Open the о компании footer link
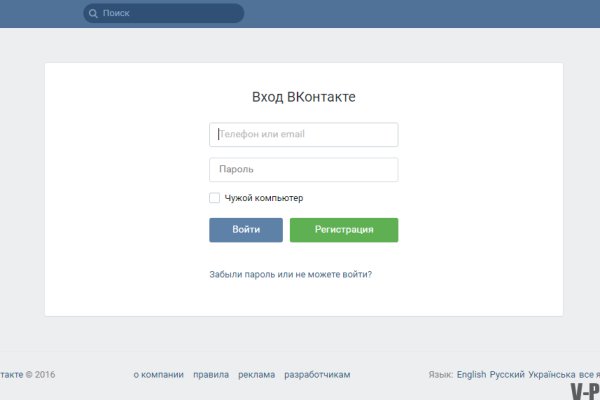Viewport: 600px width, 400px height. pos(158,374)
